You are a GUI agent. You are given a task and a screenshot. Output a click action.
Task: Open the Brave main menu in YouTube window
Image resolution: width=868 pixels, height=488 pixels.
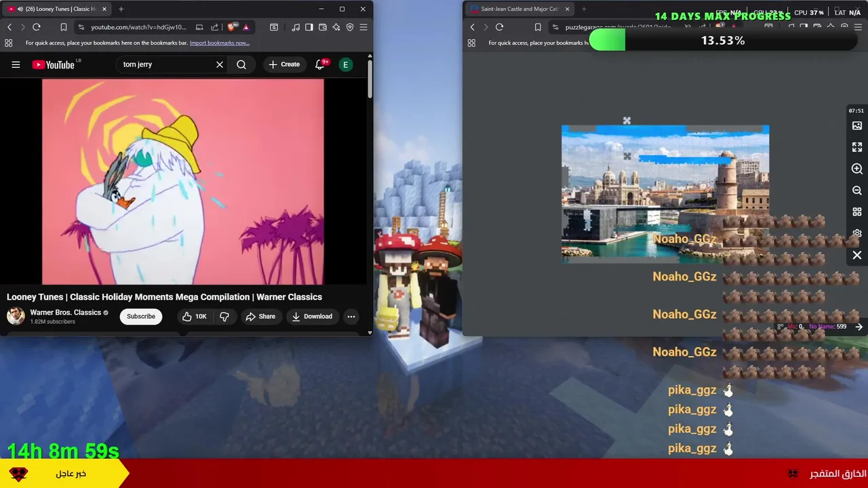tap(363, 27)
